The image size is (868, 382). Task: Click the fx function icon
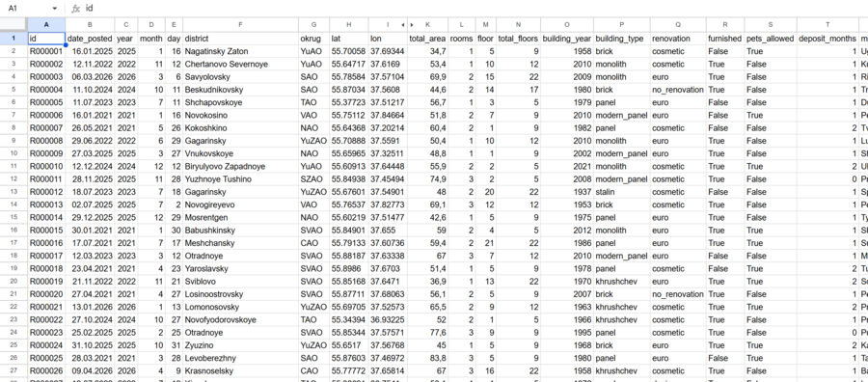coord(76,9)
